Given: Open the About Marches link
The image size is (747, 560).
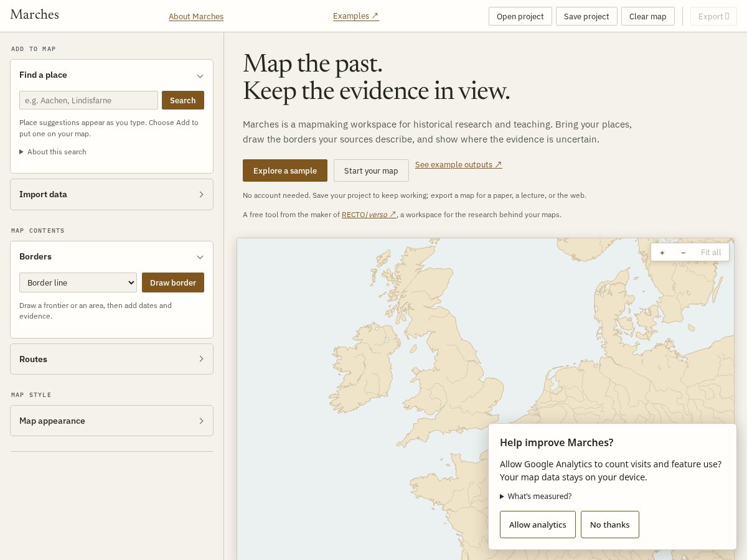Looking at the screenshot, I should pyautogui.click(x=196, y=17).
